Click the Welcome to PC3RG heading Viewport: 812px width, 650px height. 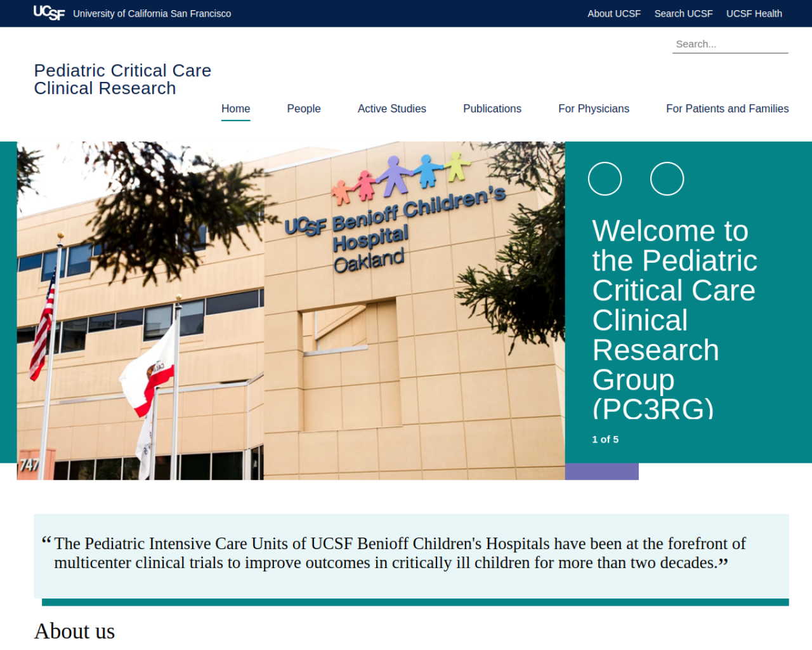coord(674,319)
